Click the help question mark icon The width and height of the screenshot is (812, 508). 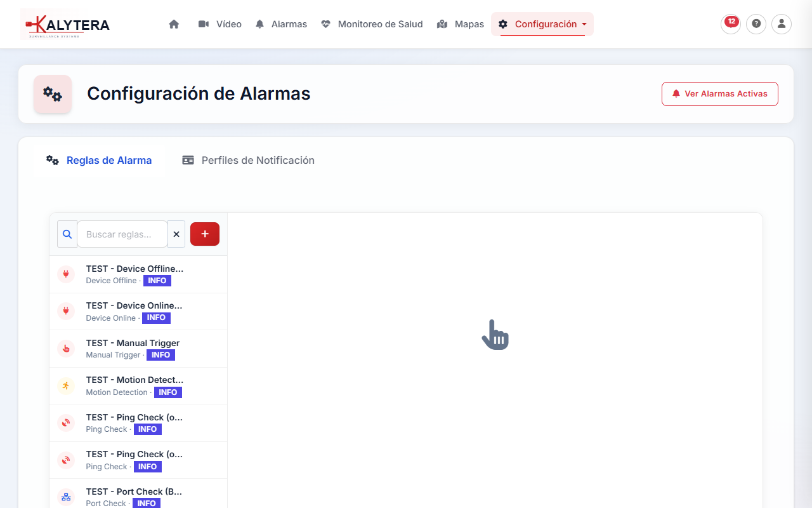(x=756, y=24)
